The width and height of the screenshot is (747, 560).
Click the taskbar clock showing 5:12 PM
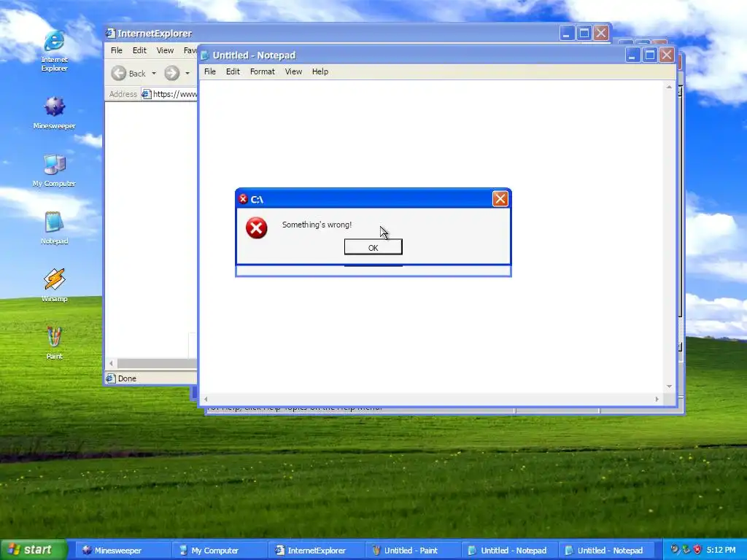(721, 551)
